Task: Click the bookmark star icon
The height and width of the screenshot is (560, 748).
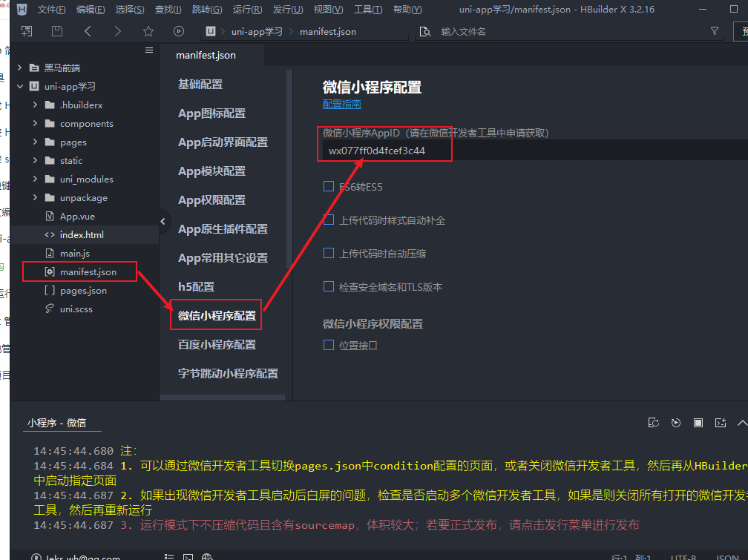Action: pyautogui.click(x=148, y=31)
